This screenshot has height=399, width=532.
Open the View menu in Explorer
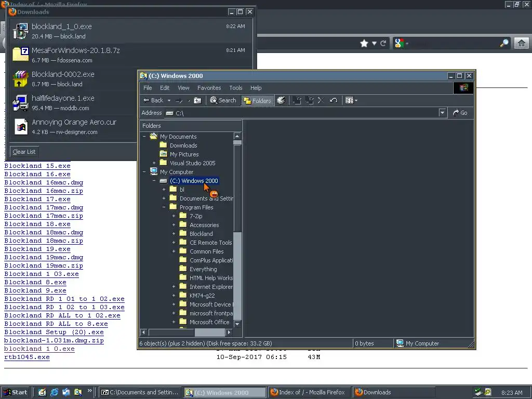tap(183, 88)
